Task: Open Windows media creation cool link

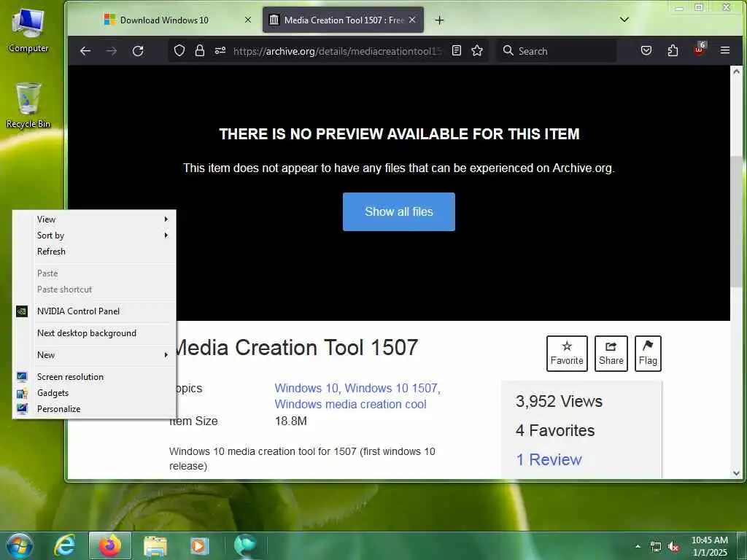Action: [x=350, y=404]
